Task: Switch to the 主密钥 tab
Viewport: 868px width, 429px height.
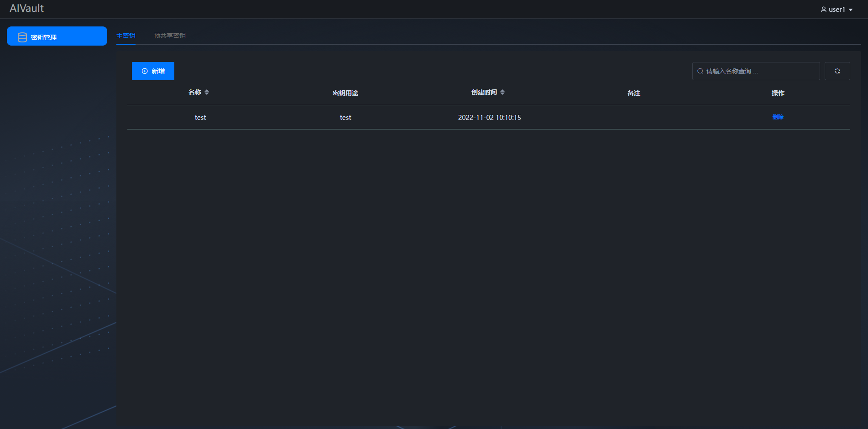Action: click(126, 36)
